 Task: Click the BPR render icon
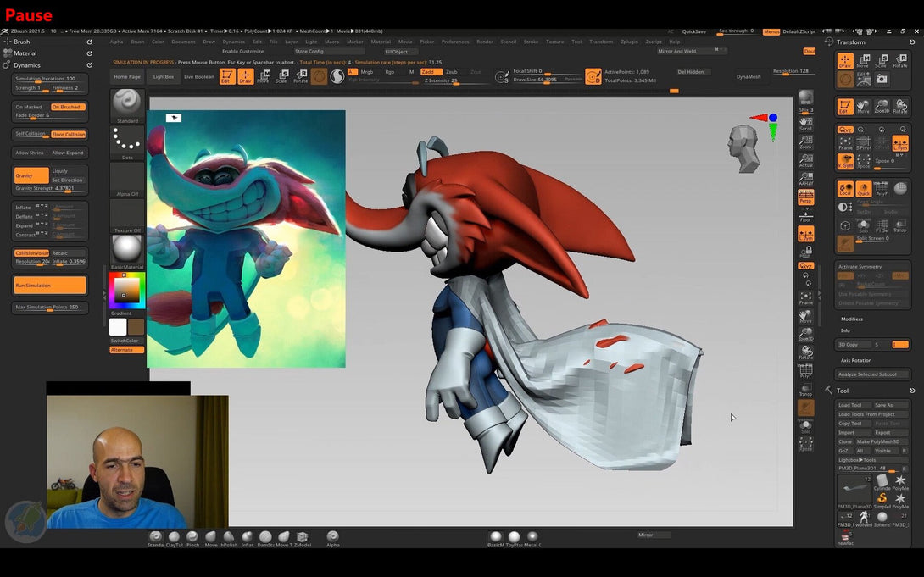pyautogui.click(x=805, y=97)
